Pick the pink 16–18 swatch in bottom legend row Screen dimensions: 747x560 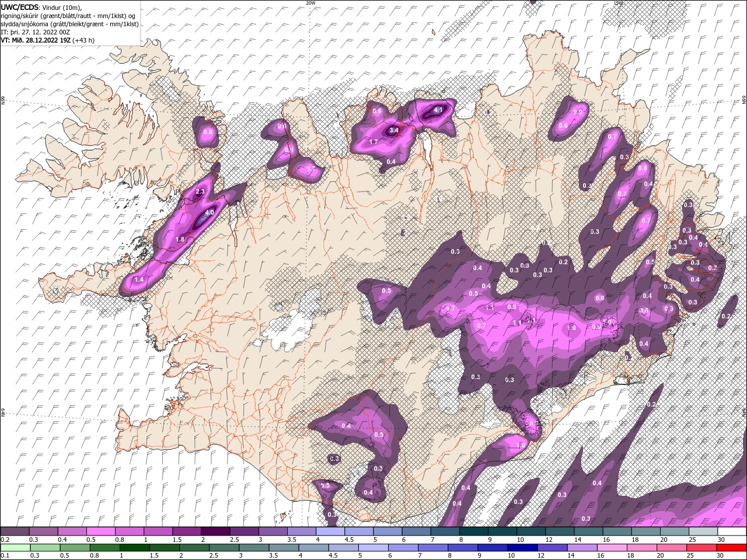point(612,547)
